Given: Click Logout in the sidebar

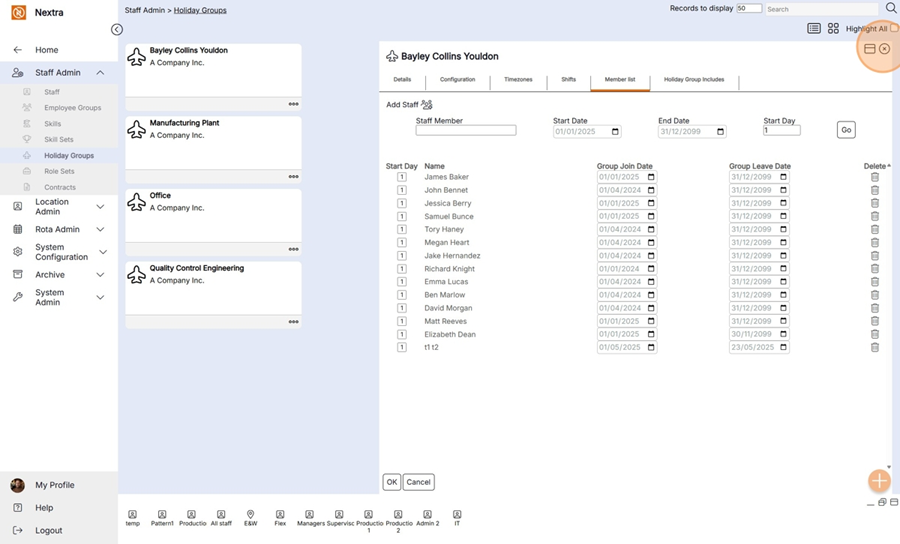Looking at the screenshot, I should coord(48,530).
